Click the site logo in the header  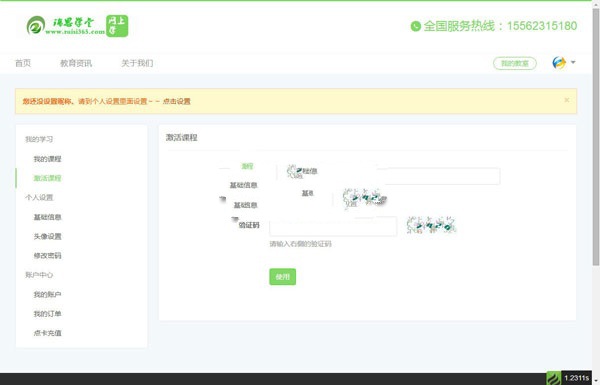tap(77, 26)
